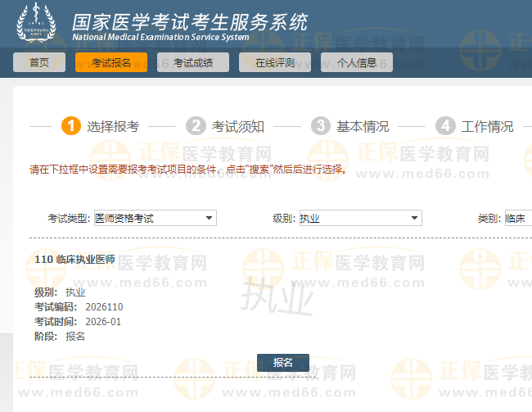Switch to the 在线评测 tab
532x412 pixels.
[x=275, y=62]
